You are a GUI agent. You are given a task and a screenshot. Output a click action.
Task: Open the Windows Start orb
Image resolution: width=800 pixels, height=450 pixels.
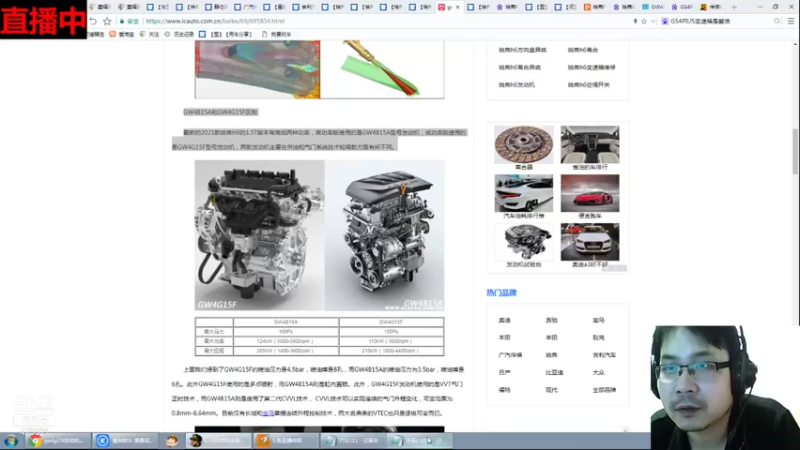click(x=11, y=441)
